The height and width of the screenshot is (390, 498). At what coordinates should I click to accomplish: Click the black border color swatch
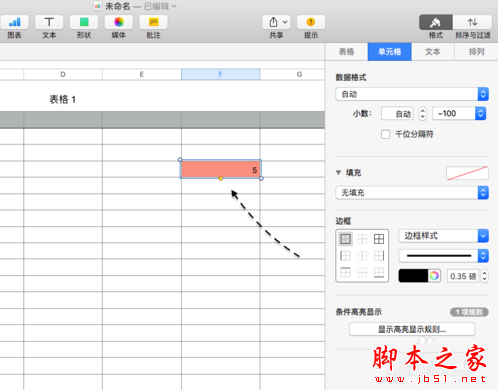click(413, 276)
